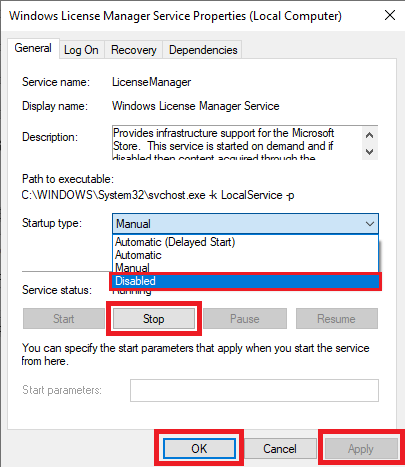
Task: Select Disabled startup type option
Action: 245,281
